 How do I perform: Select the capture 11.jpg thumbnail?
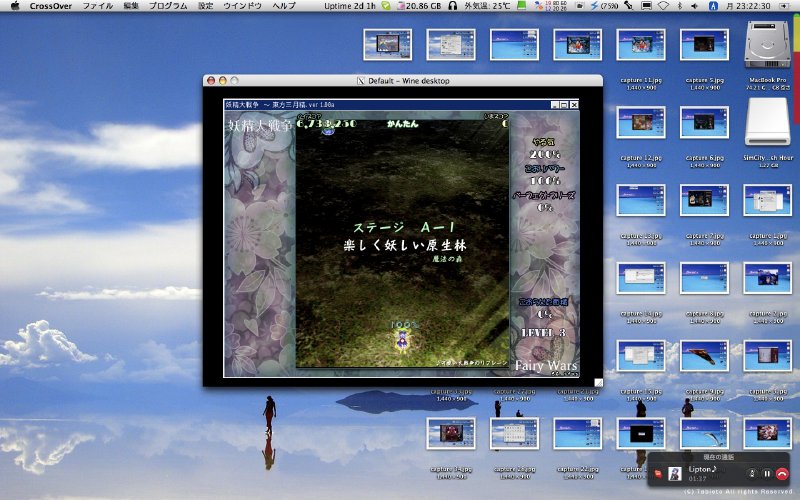641,45
